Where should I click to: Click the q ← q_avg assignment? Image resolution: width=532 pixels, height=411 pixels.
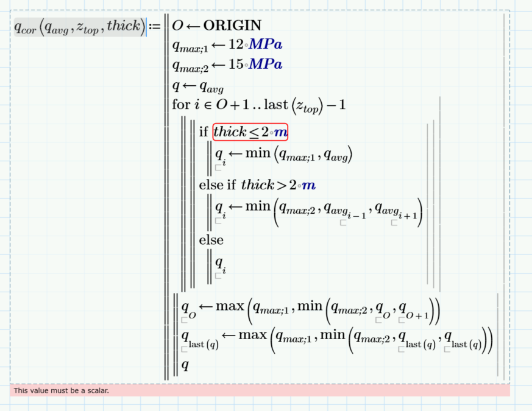195,87
